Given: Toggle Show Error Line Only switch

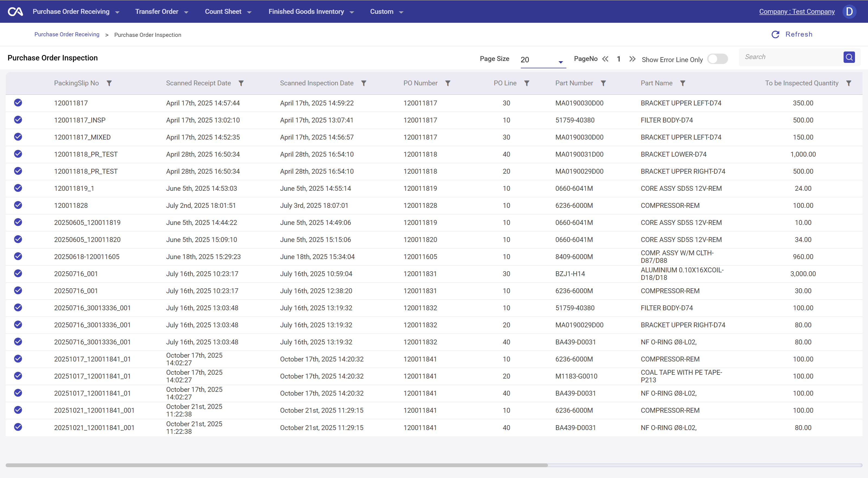Looking at the screenshot, I should [x=717, y=59].
